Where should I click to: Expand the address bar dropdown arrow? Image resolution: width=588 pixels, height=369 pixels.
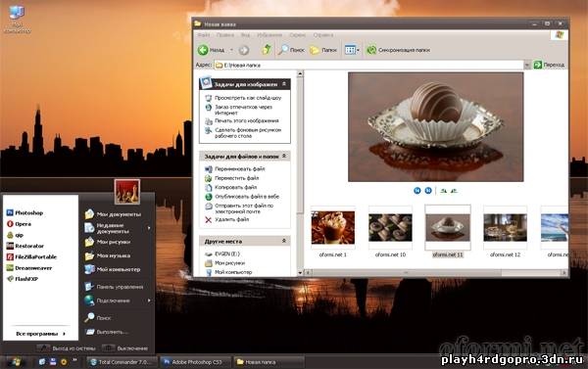pos(527,65)
